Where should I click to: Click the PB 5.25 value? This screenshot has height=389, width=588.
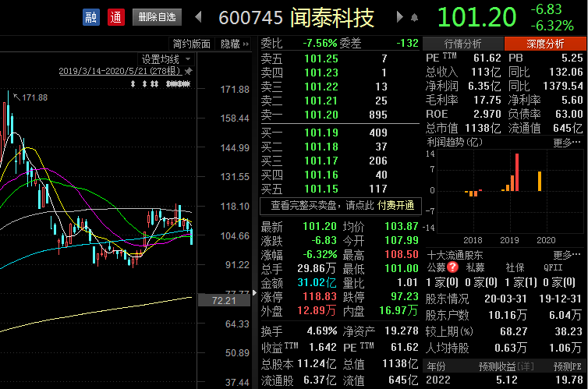click(x=572, y=58)
